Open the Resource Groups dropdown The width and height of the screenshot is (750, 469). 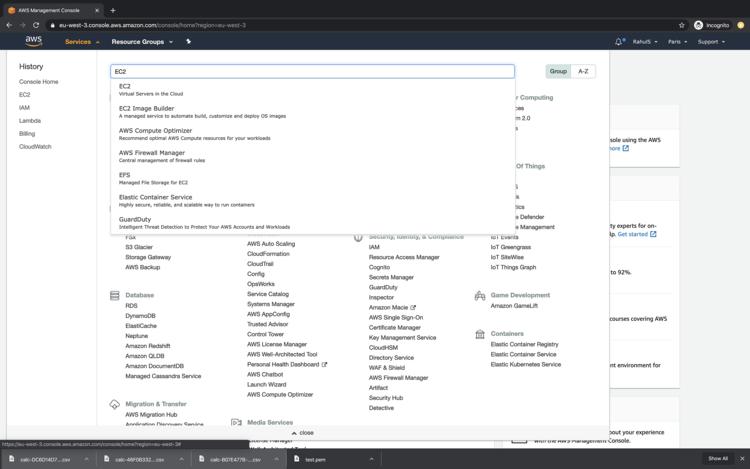pos(141,42)
